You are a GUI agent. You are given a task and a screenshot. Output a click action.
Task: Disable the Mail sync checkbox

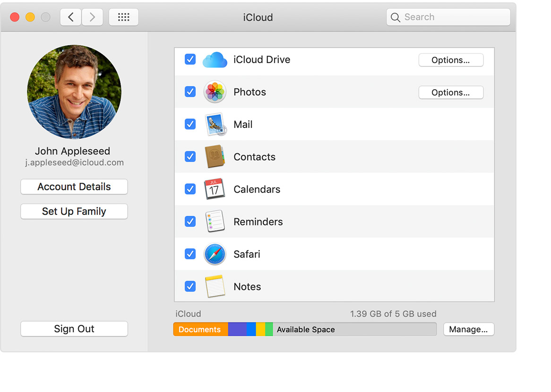pos(190,124)
